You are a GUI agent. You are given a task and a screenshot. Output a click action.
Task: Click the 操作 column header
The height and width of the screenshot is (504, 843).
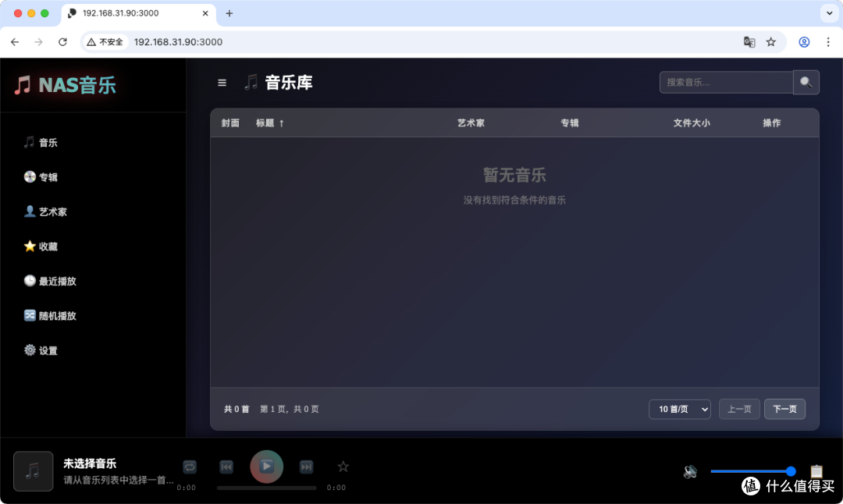point(771,123)
